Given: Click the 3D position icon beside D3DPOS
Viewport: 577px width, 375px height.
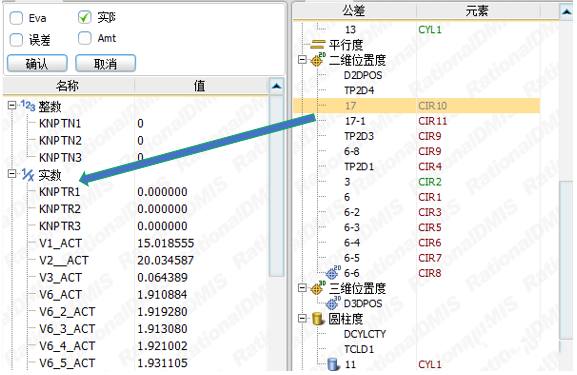Looking at the screenshot, I should point(333,303).
